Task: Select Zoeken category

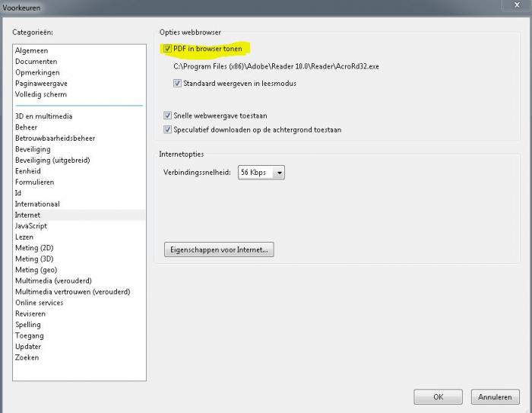Action: click(x=27, y=357)
